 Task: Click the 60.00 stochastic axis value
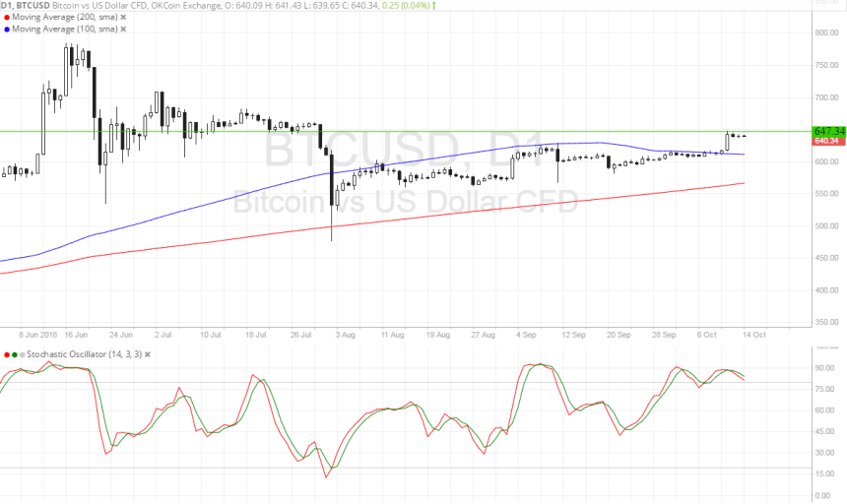[824, 410]
